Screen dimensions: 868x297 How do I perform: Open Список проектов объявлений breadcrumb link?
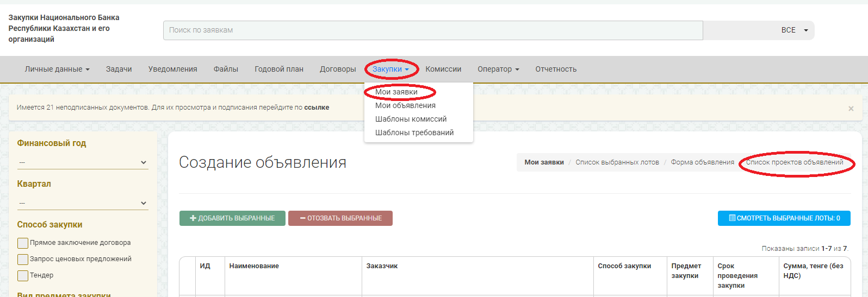(x=795, y=162)
